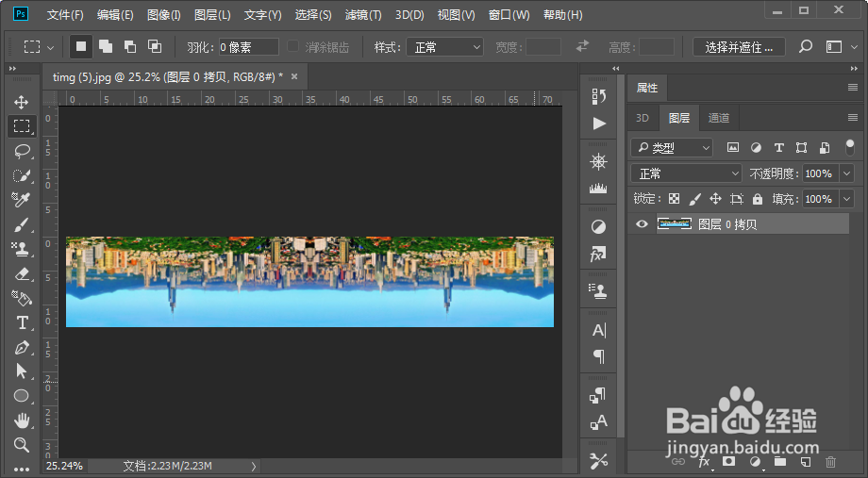The width and height of the screenshot is (868, 478).
Task: Select the Ellipse shape tool
Action: pos(21,396)
